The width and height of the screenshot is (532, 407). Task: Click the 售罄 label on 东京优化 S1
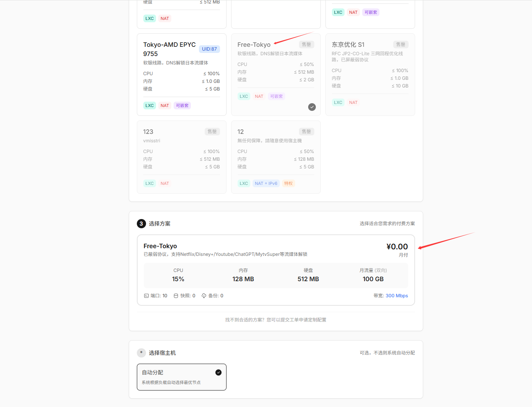click(401, 44)
